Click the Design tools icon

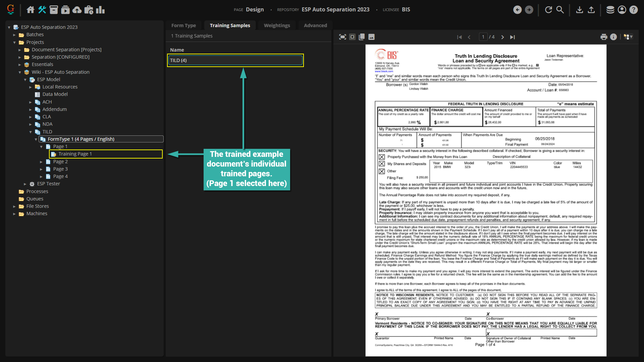click(42, 10)
